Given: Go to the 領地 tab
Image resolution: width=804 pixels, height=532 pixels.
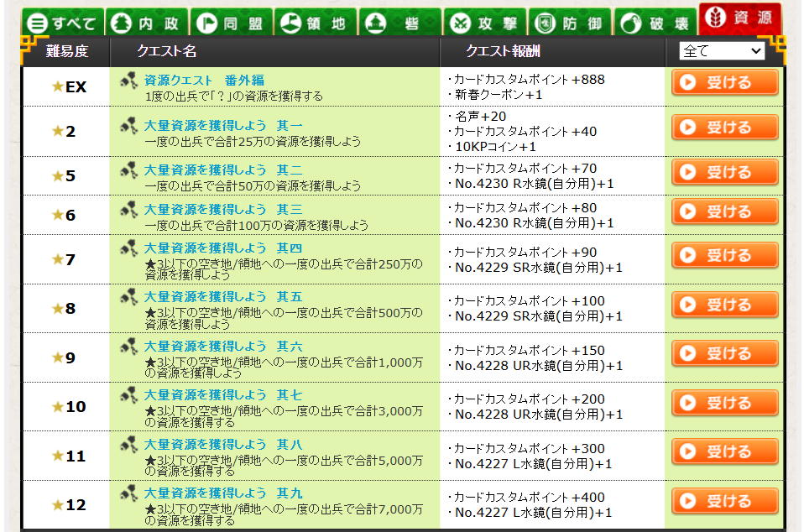Looking at the screenshot, I should click(x=316, y=22).
